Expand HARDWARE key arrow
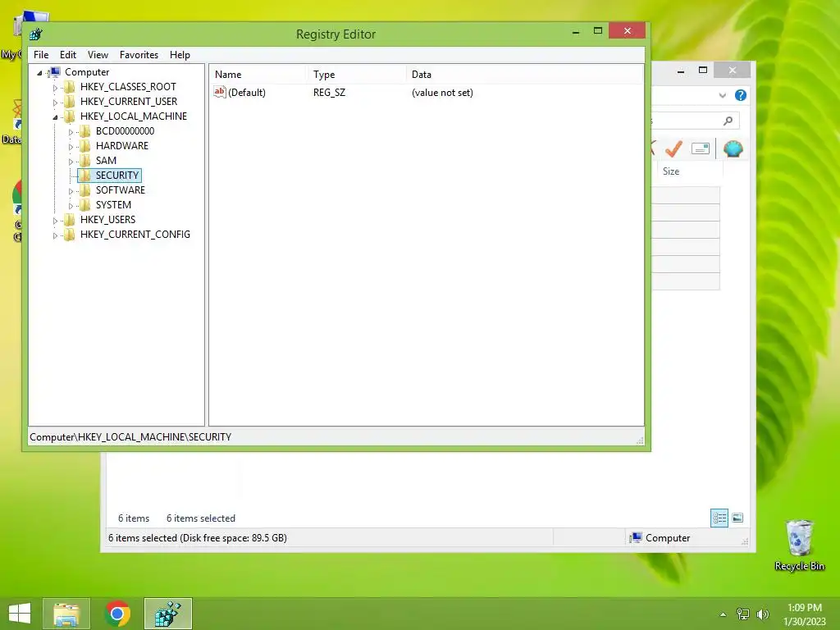The height and width of the screenshot is (630, 840). click(71, 146)
